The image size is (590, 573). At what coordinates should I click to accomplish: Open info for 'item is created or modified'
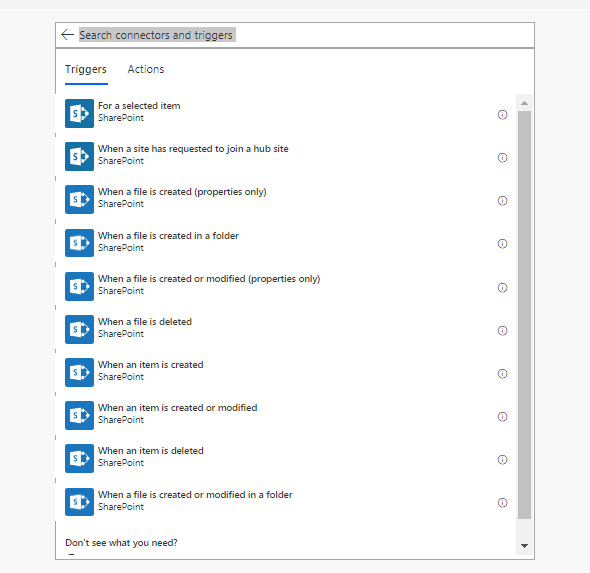point(502,416)
